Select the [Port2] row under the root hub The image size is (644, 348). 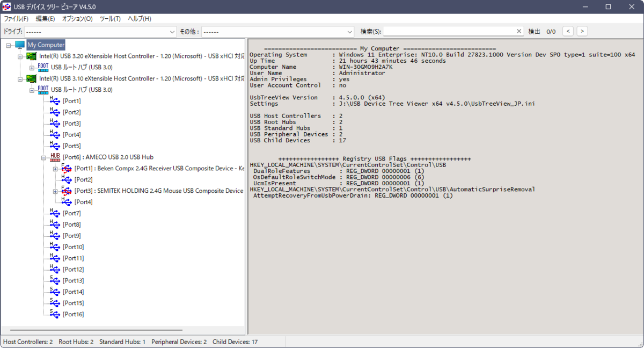tap(71, 112)
